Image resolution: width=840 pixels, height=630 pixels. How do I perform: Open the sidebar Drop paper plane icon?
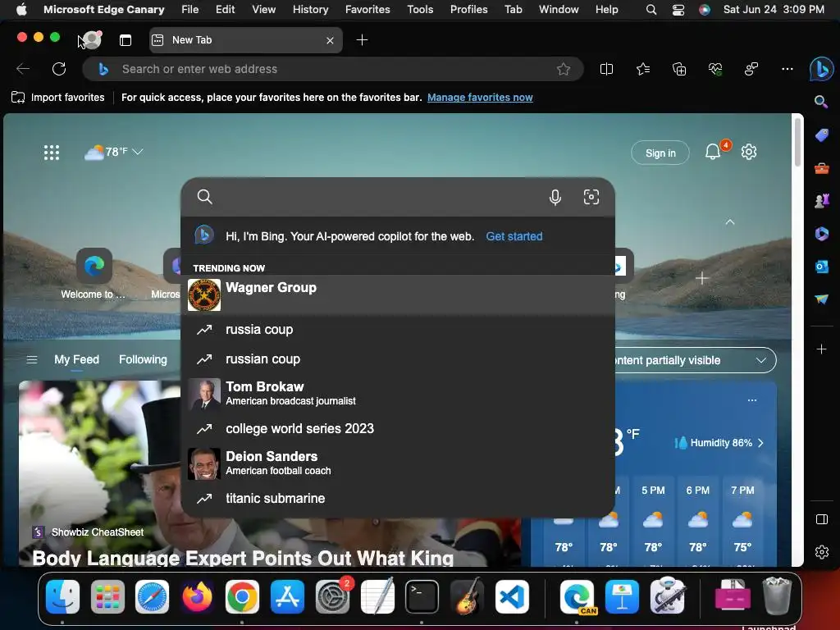tap(822, 299)
